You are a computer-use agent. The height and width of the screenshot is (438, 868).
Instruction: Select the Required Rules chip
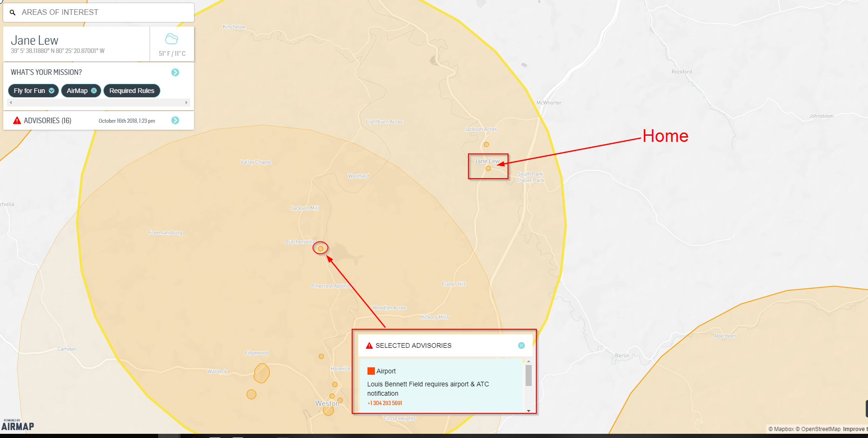click(x=132, y=91)
